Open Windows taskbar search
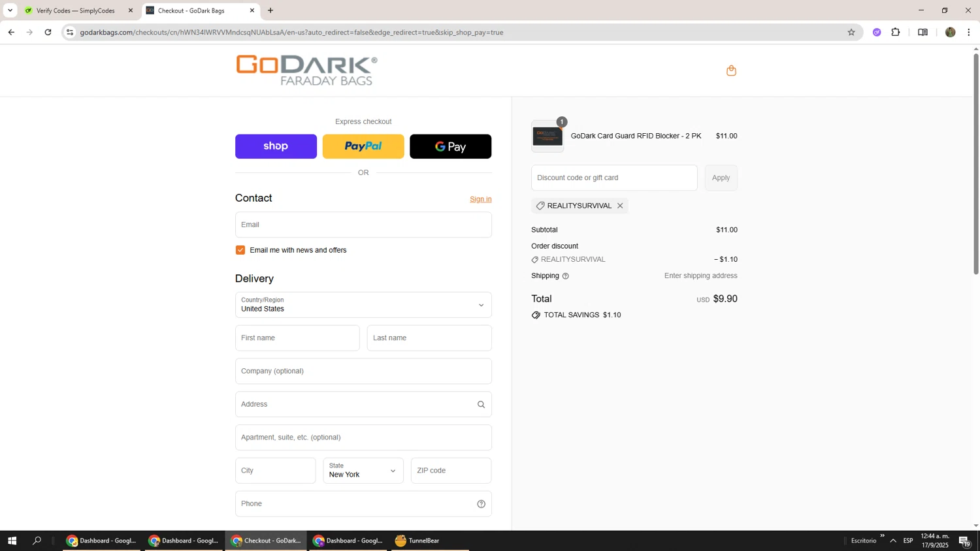The width and height of the screenshot is (980, 551). 37,541
